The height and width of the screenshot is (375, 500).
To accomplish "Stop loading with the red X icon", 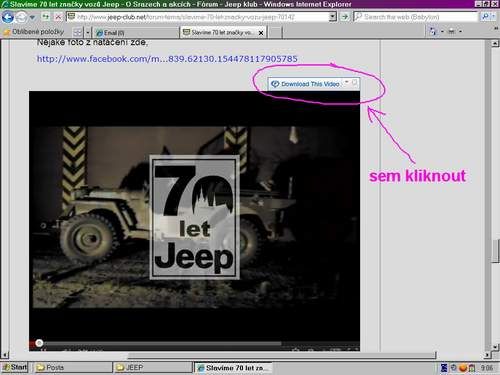I will 58,17.
